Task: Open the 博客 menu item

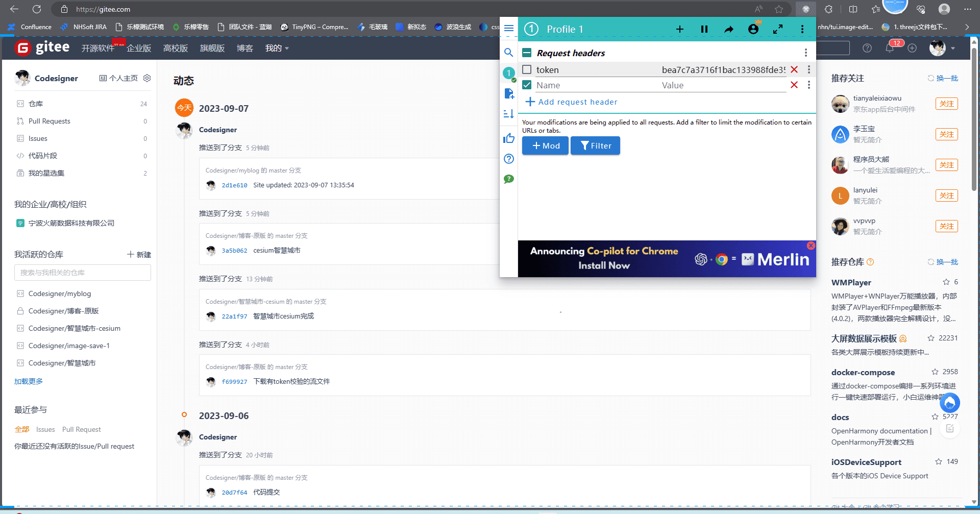Action: (x=245, y=48)
